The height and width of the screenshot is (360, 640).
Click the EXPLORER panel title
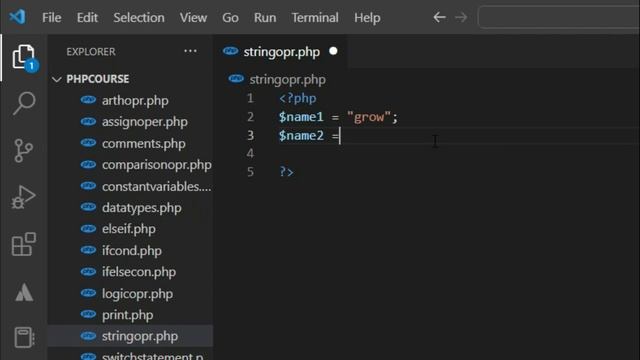91,52
